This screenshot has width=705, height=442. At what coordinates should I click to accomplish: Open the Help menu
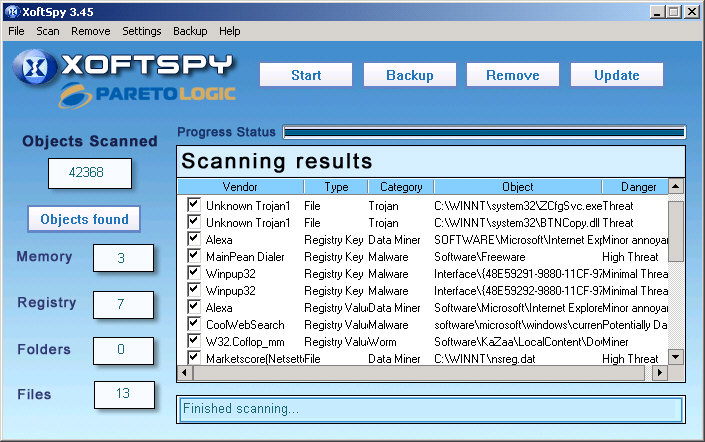(230, 31)
